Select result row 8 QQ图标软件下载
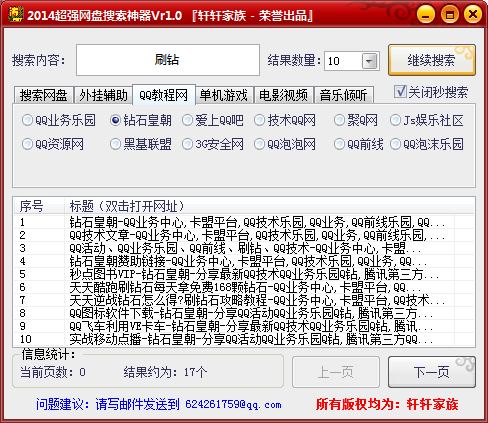The width and height of the screenshot is (488, 423). (244, 313)
